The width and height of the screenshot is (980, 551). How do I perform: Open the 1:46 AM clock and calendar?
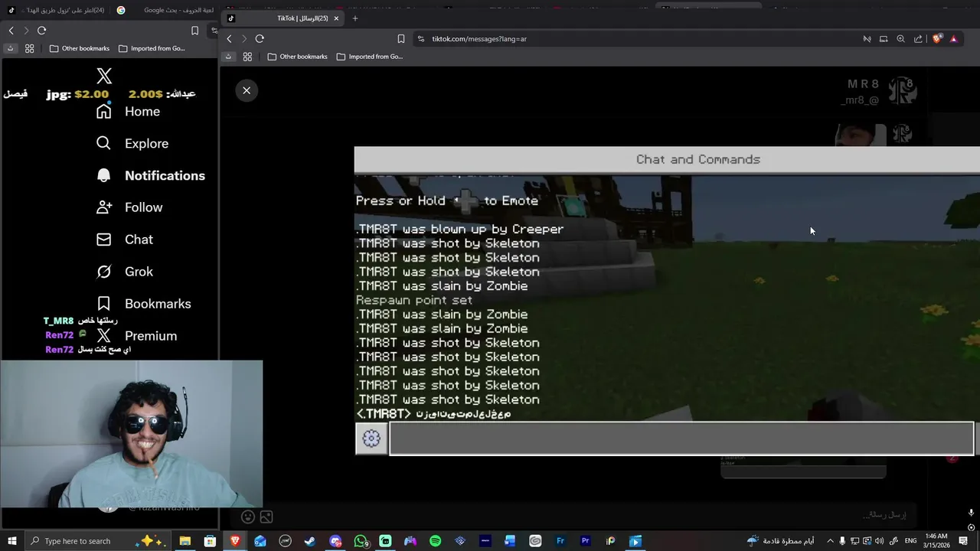point(936,541)
